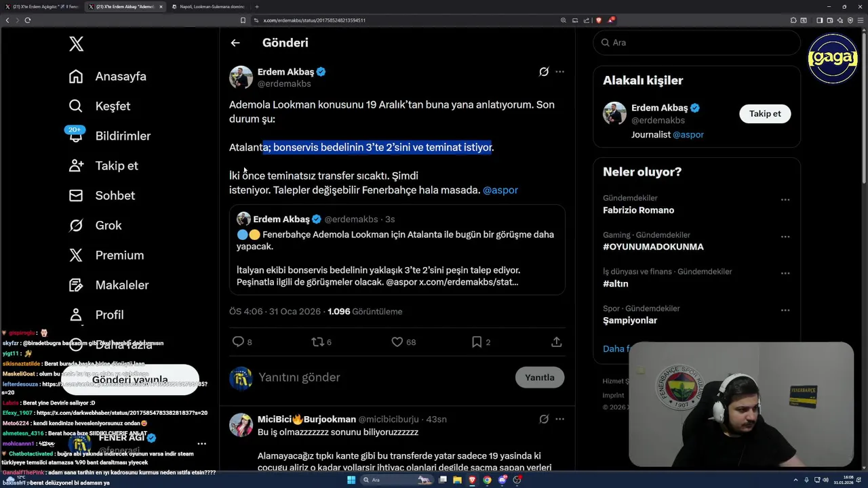Open more options for #altın trend
The height and width of the screenshot is (488, 868).
pos(785,274)
